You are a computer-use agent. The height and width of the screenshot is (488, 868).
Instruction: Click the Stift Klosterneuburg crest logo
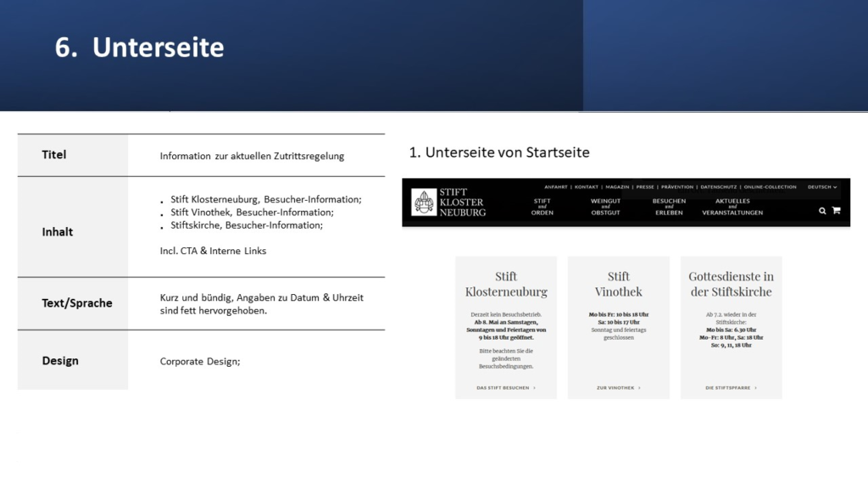click(x=424, y=202)
